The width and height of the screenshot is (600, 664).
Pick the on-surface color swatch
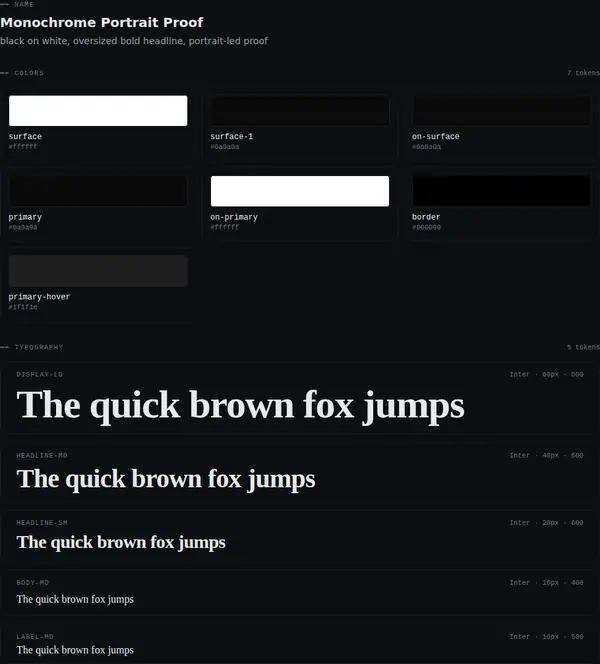click(501, 111)
